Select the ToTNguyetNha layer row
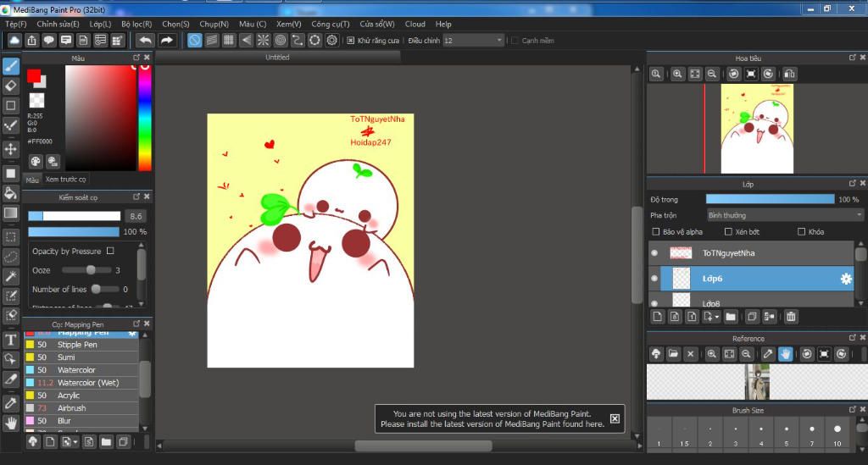The width and height of the screenshot is (868, 465). pos(751,253)
